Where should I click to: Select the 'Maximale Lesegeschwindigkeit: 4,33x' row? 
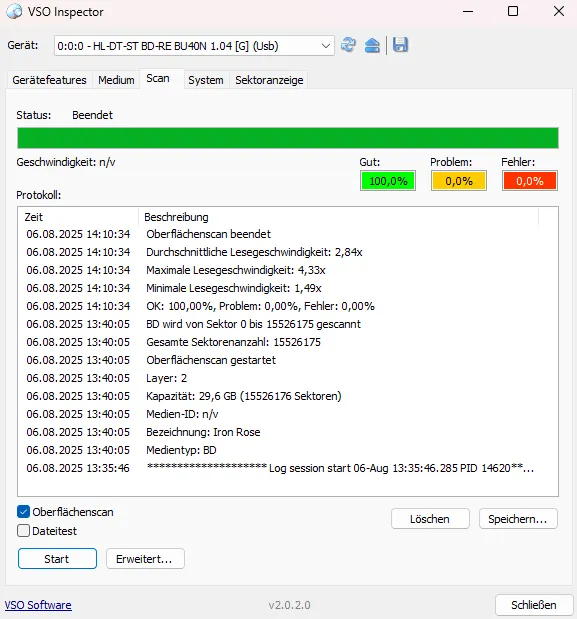(x=279, y=270)
